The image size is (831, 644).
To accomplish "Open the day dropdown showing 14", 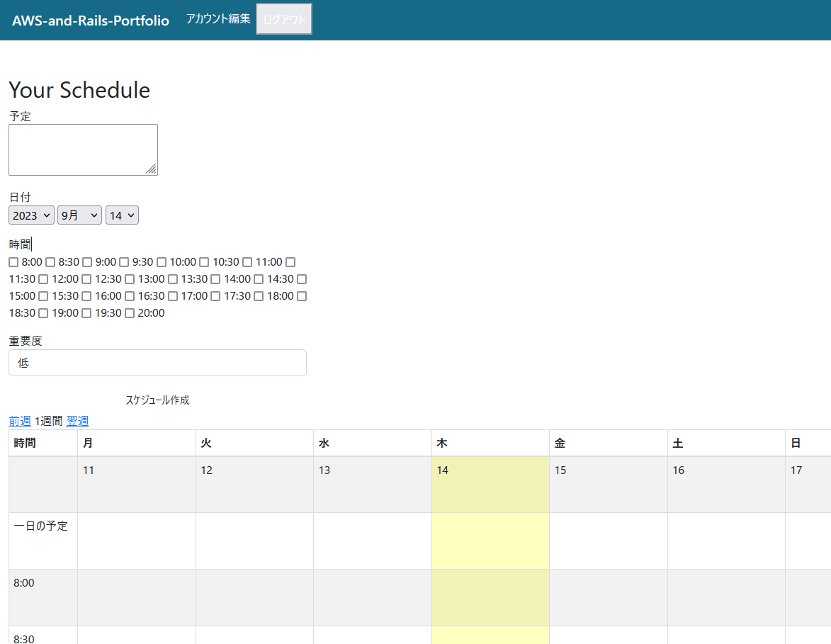I will tap(122, 215).
